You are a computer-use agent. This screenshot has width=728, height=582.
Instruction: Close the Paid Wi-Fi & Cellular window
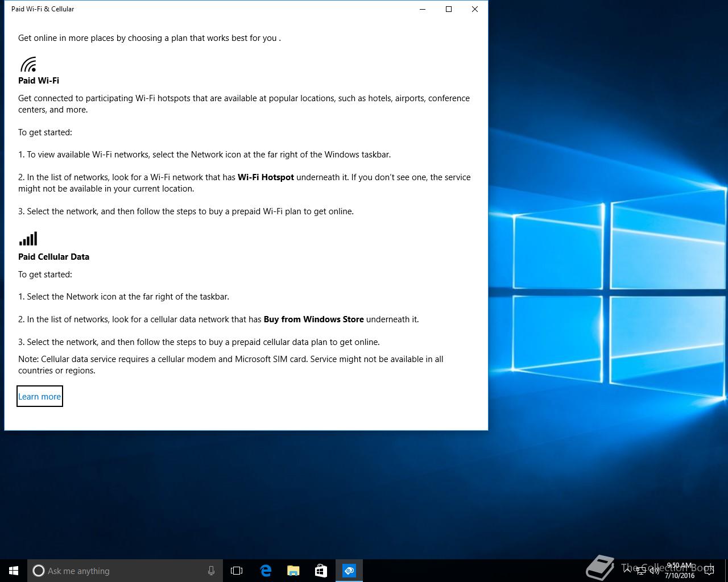click(x=475, y=9)
